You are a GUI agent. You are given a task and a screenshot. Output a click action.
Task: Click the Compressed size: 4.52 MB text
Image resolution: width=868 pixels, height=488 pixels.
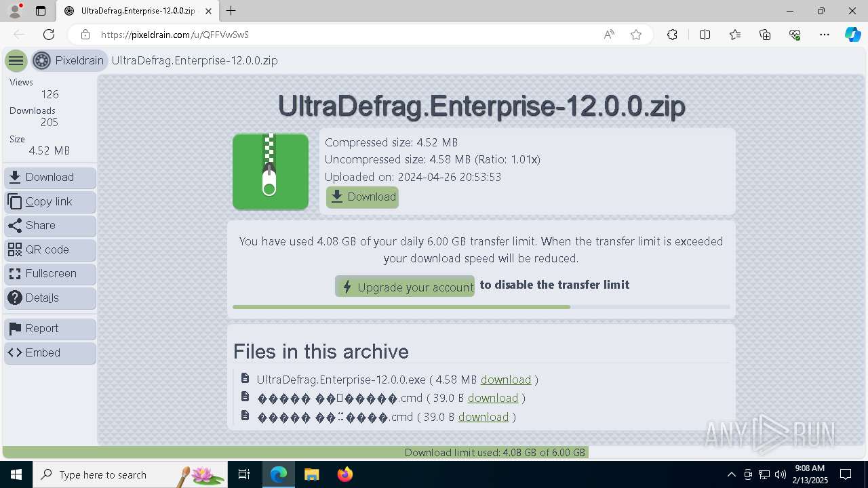pos(391,142)
